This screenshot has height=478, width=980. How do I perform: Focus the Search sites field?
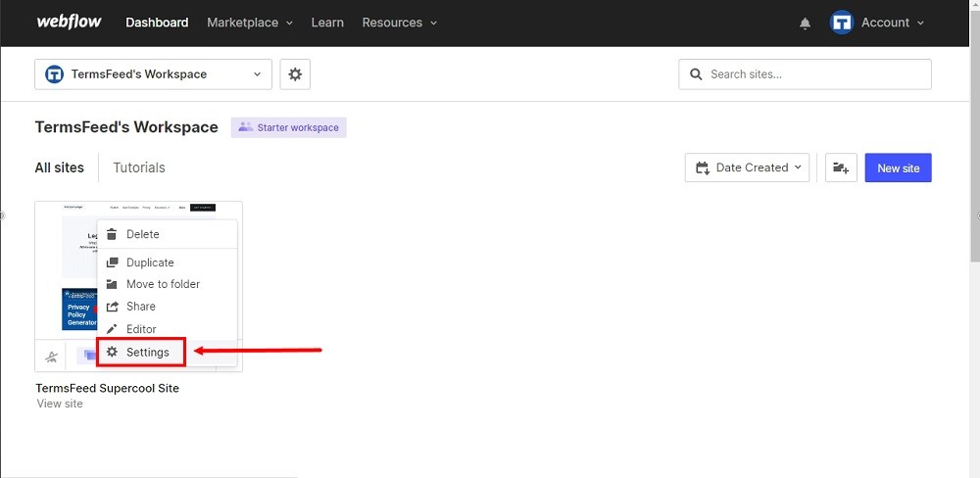(805, 74)
